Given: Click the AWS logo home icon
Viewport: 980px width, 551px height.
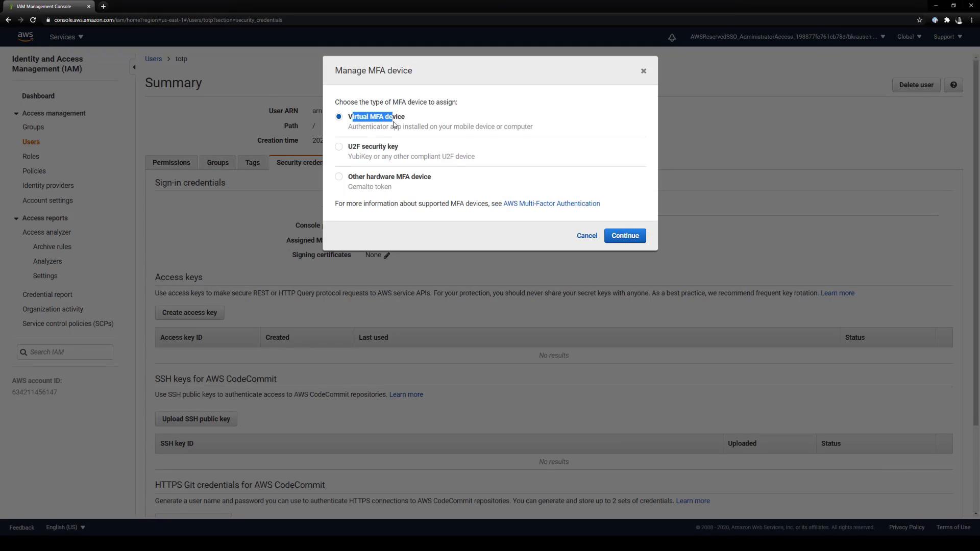Looking at the screenshot, I should coord(25,37).
